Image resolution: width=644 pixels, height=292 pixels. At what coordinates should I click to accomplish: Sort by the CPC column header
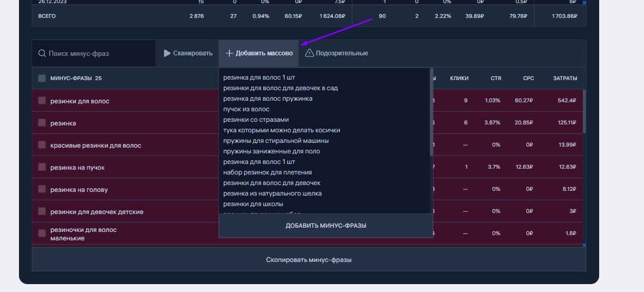[x=528, y=79]
